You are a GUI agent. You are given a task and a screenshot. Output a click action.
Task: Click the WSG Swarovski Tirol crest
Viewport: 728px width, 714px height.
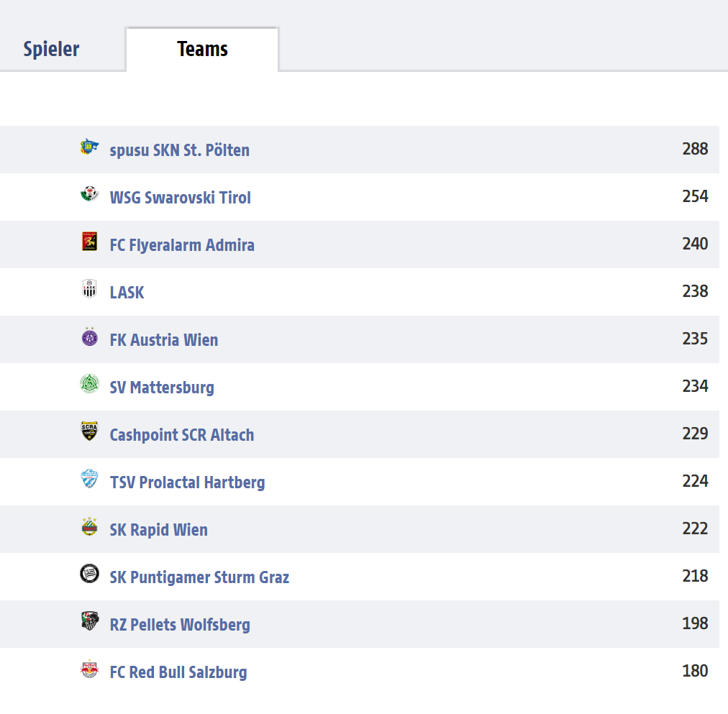click(x=89, y=193)
